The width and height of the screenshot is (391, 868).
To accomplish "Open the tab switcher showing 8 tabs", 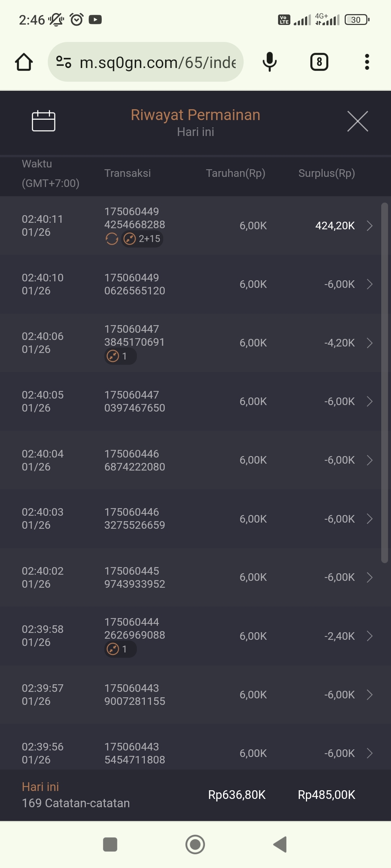I will coord(319,62).
